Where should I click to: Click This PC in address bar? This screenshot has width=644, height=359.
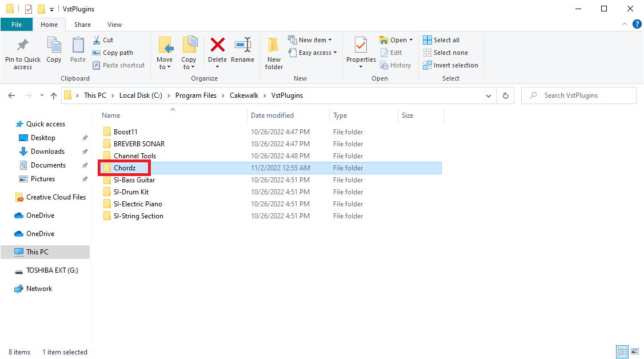click(x=95, y=95)
